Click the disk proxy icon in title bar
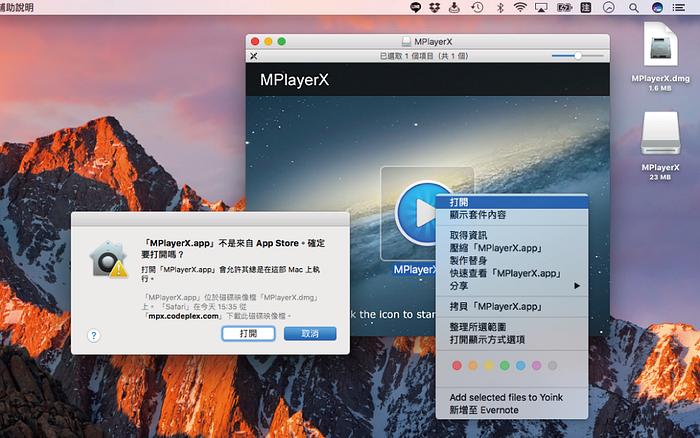Viewport: 700px width, 438px height. (406, 42)
